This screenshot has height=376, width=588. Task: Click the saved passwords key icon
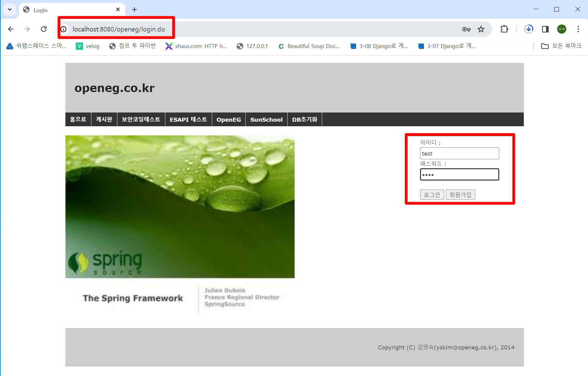pos(466,29)
